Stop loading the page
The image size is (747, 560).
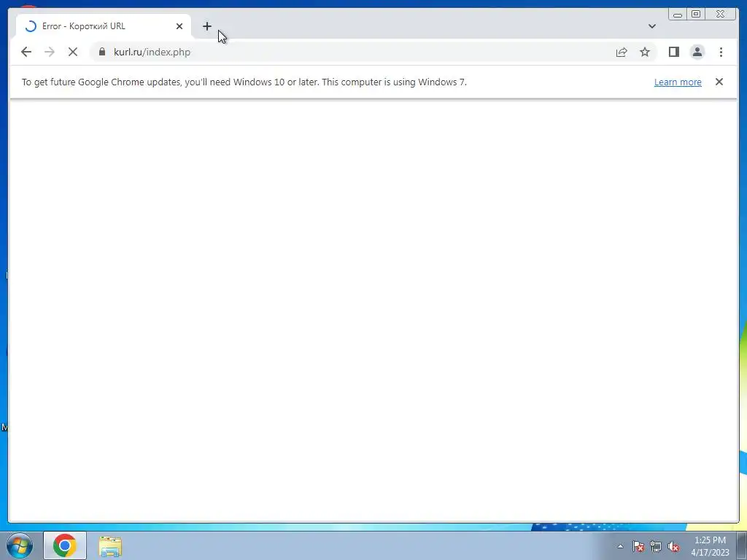point(73,52)
